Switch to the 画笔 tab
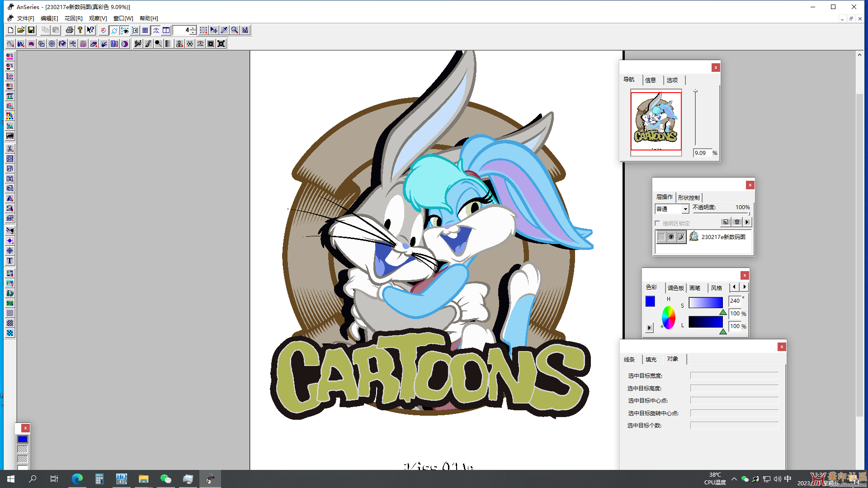Image resolution: width=868 pixels, height=488 pixels. [x=695, y=288]
